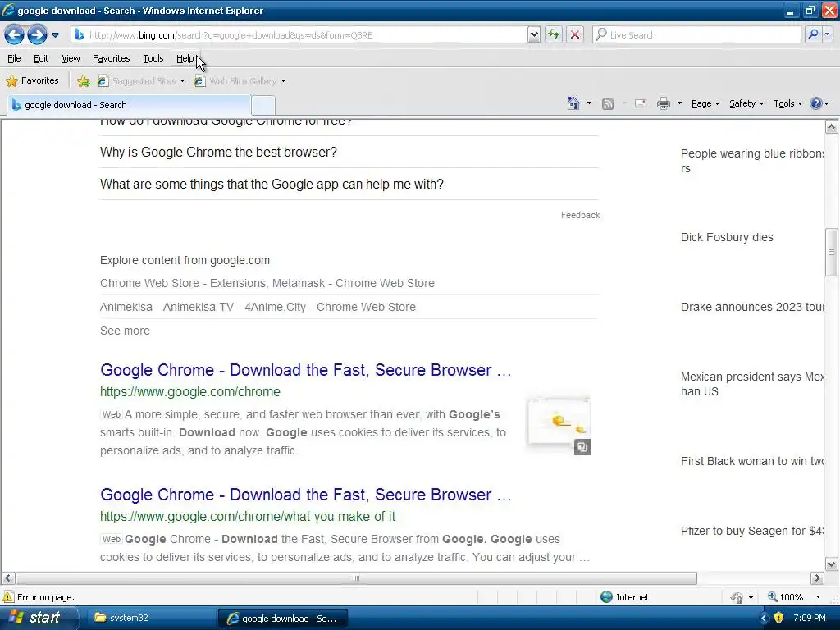The height and width of the screenshot is (630, 840).
Task: Open the 100% zoom level control
Action: pyautogui.click(x=794, y=597)
